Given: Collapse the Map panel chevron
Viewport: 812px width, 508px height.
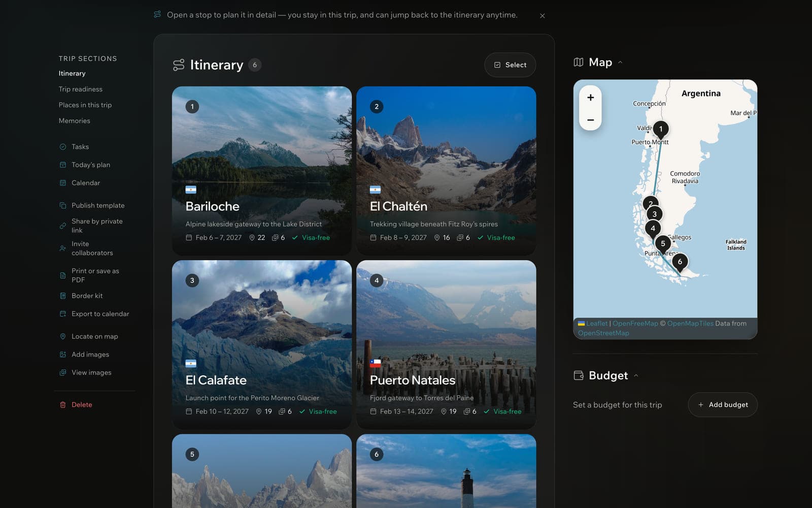Looking at the screenshot, I should 620,62.
